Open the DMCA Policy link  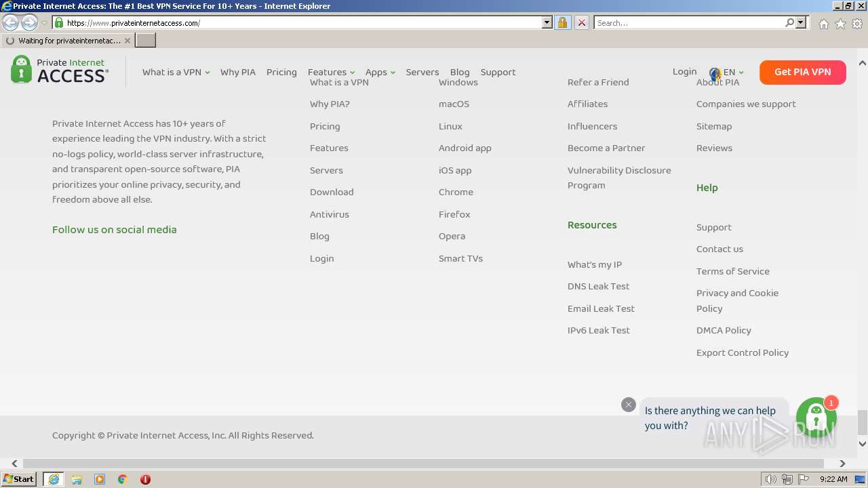(724, 330)
